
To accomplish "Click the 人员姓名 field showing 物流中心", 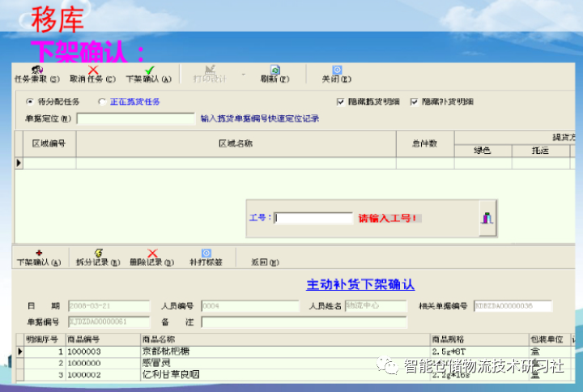I will point(376,305).
